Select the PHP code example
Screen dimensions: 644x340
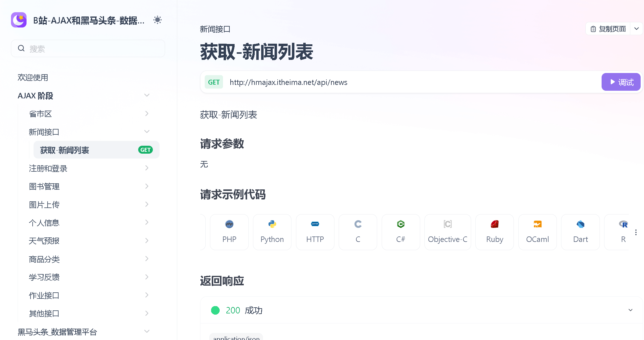click(x=229, y=232)
